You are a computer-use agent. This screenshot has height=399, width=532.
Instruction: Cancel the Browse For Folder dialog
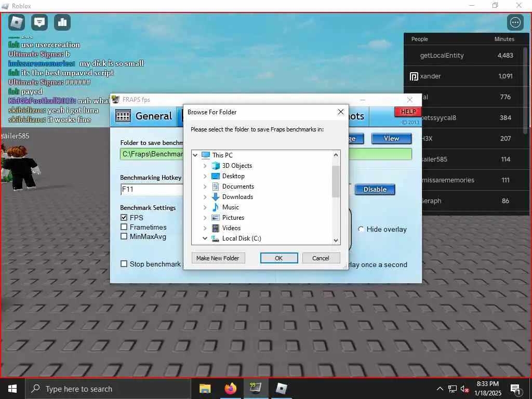point(321,258)
